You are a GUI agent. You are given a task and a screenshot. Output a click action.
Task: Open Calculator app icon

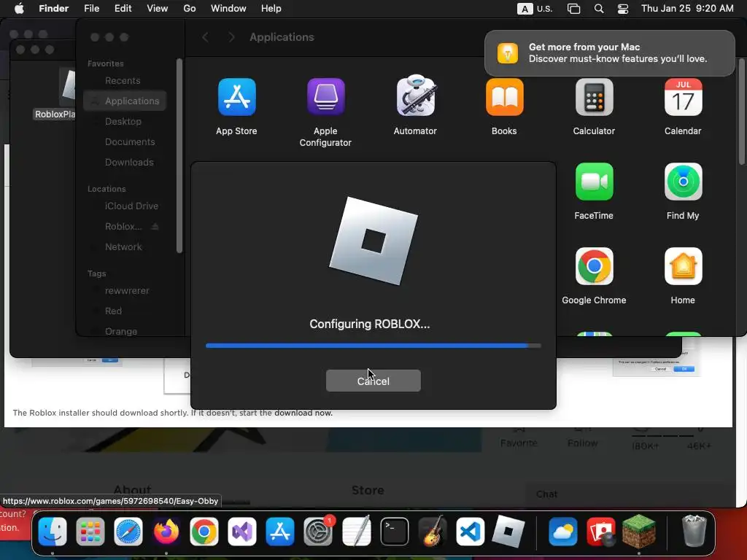tap(594, 97)
